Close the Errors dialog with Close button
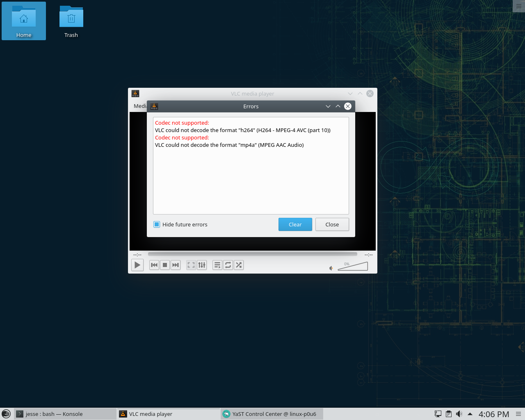 click(x=332, y=224)
